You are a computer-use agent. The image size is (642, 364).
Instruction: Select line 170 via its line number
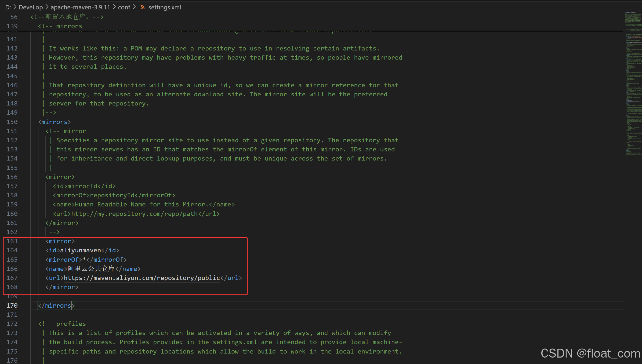(x=12, y=305)
